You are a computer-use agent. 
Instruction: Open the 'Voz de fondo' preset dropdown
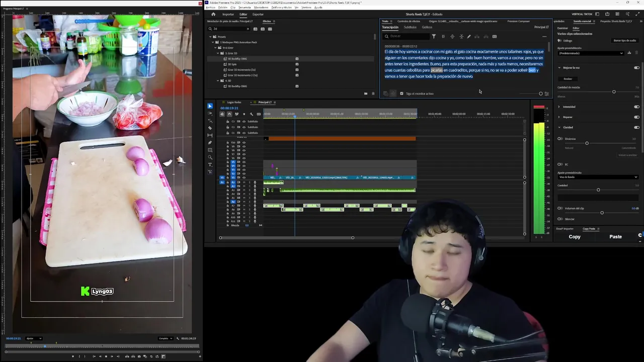pos(598,177)
